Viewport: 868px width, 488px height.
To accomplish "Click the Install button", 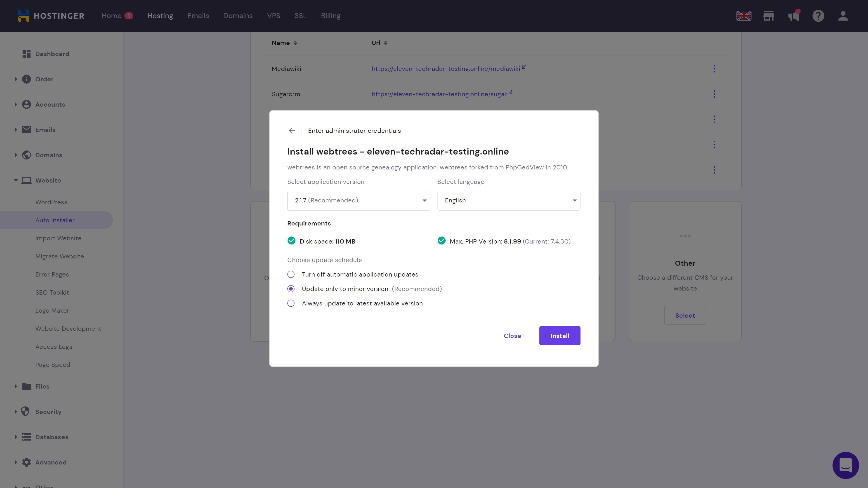I will (x=560, y=336).
